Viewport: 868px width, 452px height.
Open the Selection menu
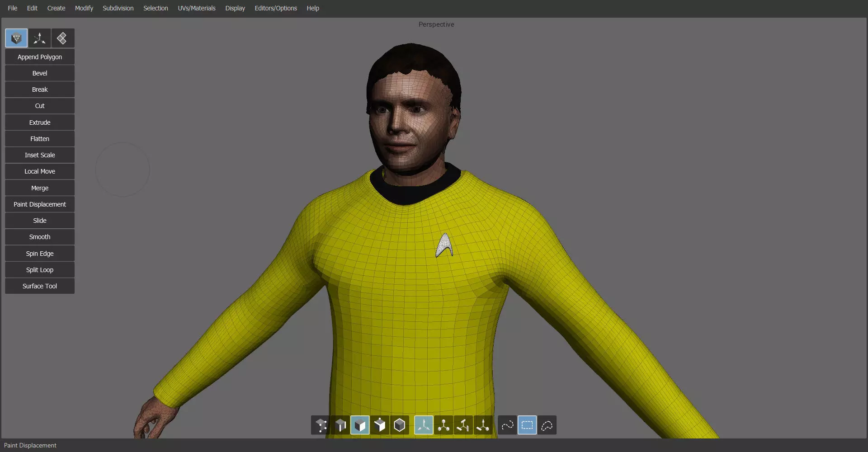pos(156,8)
